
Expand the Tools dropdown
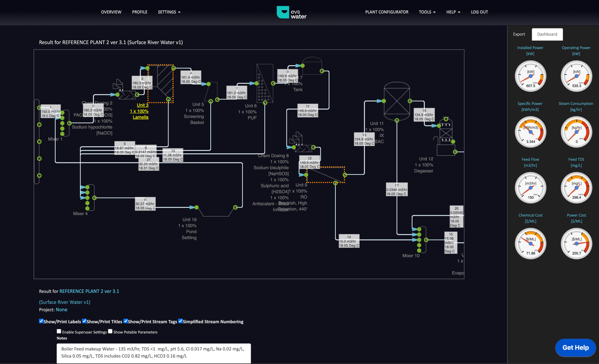427,12
